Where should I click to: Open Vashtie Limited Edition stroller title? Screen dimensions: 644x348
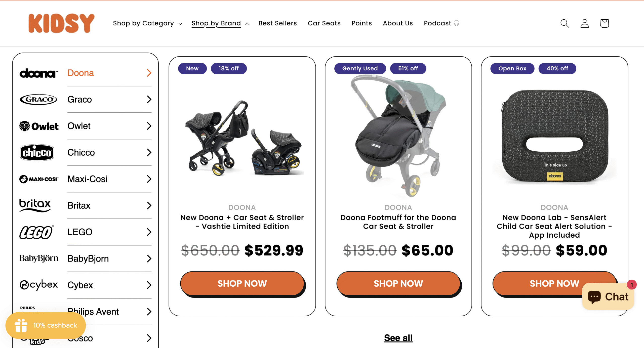tap(242, 222)
